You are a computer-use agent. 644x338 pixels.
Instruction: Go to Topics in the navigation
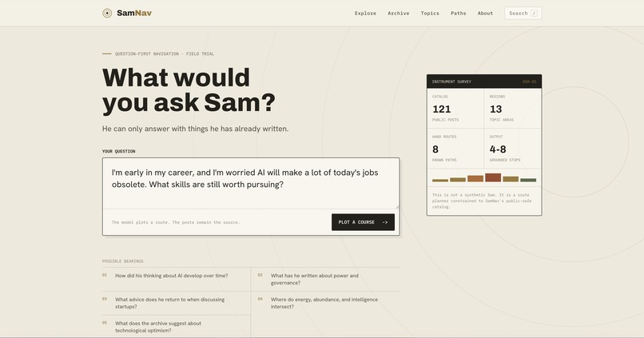[430, 13]
